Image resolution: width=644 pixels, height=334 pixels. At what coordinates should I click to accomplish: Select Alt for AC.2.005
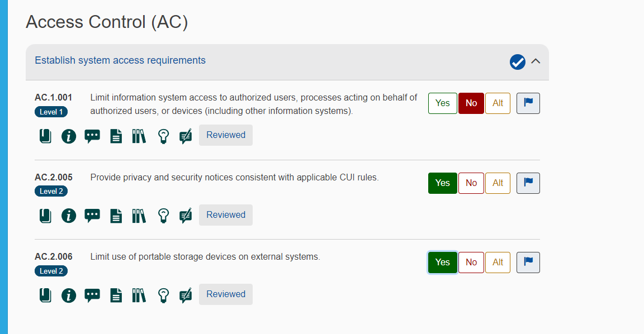[x=498, y=183]
